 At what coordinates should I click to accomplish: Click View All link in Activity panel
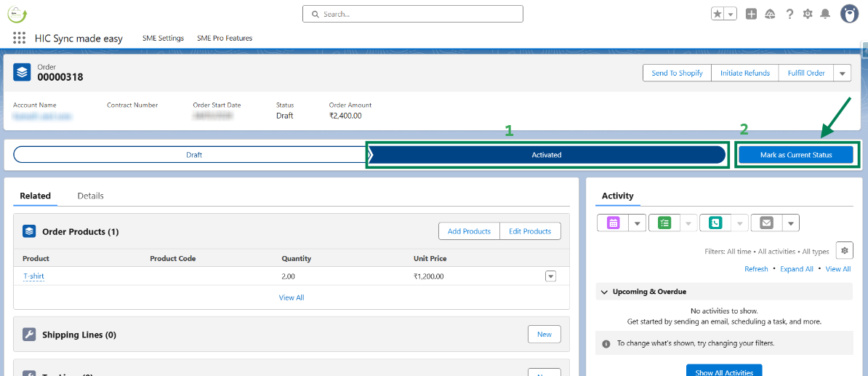pos(838,268)
